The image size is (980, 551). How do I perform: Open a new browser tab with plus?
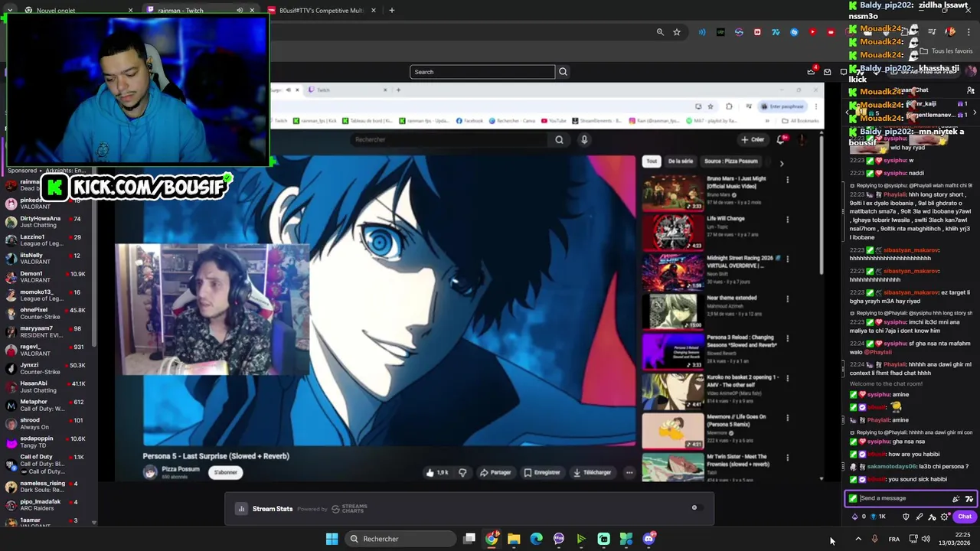(391, 11)
